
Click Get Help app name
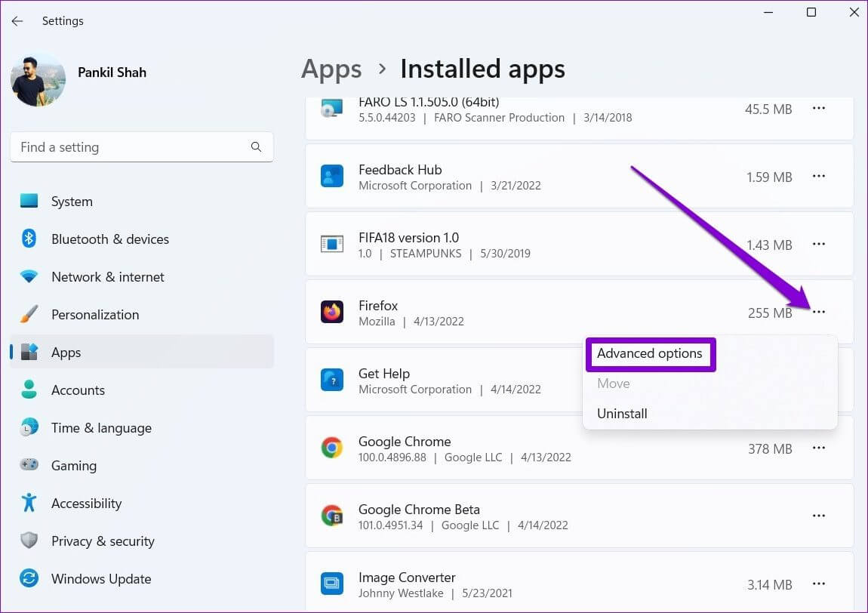point(384,374)
